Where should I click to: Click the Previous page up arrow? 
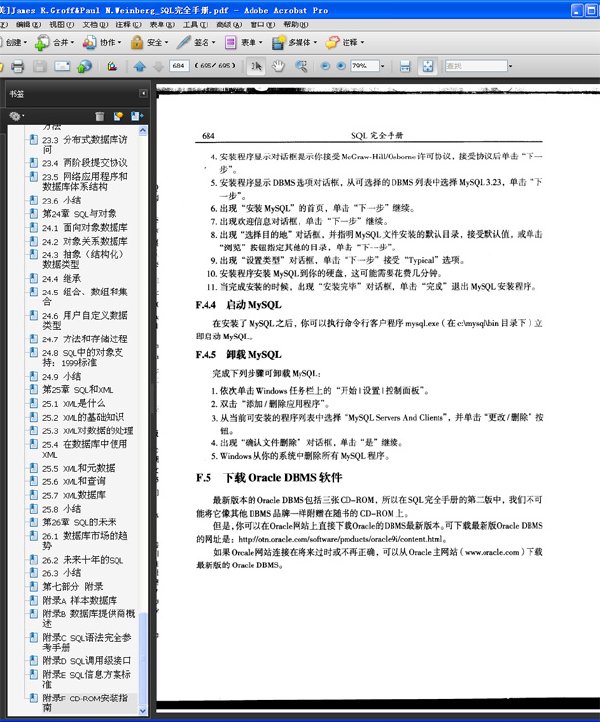[140, 66]
